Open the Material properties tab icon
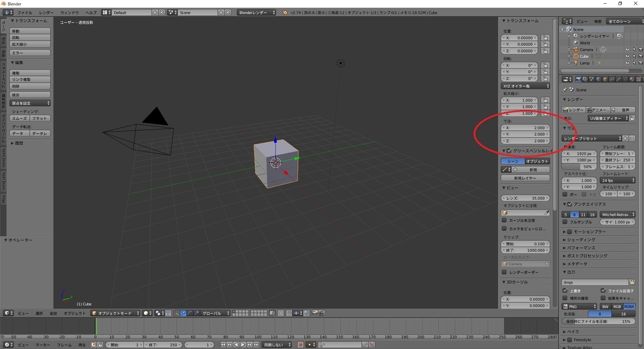The width and height of the screenshot is (644, 349). pos(632,79)
